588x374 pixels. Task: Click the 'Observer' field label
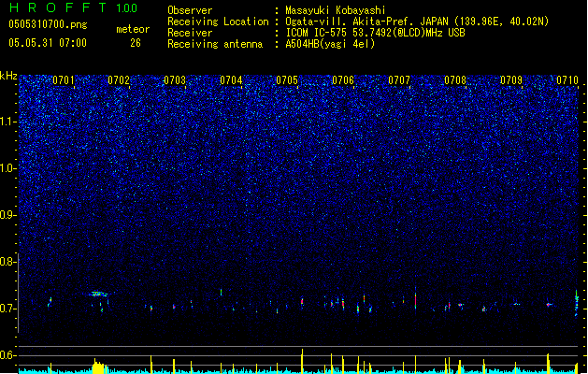(190, 10)
